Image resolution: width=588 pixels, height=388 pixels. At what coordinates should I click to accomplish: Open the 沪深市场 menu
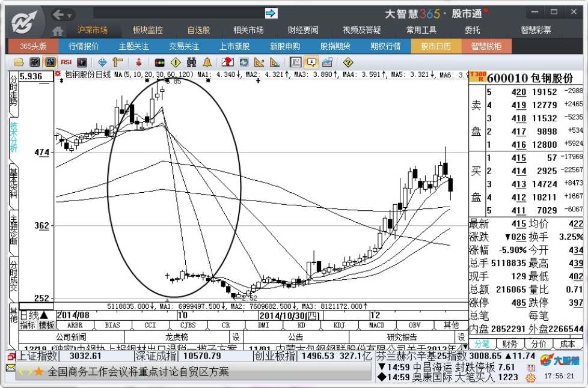point(92,30)
